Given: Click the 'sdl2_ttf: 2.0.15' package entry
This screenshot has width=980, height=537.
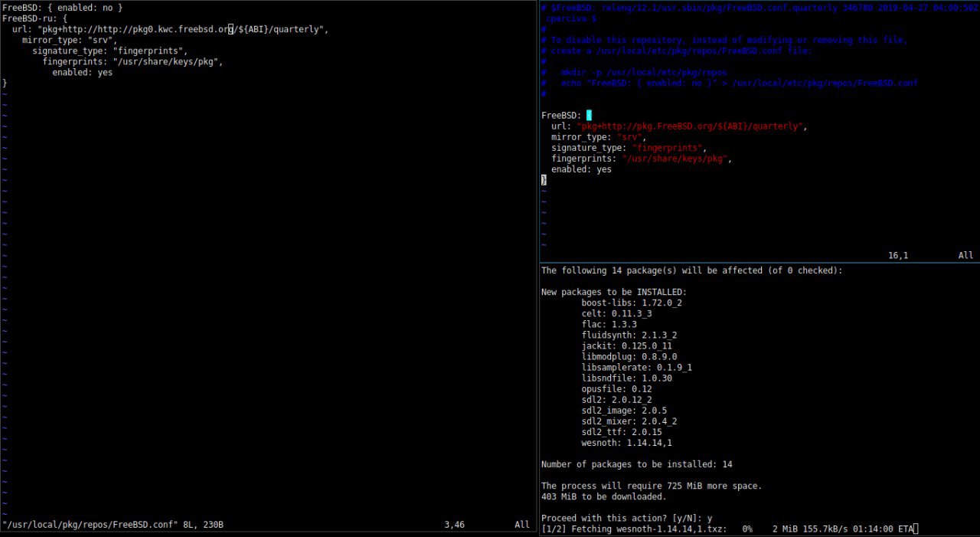Looking at the screenshot, I should (622, 431).
